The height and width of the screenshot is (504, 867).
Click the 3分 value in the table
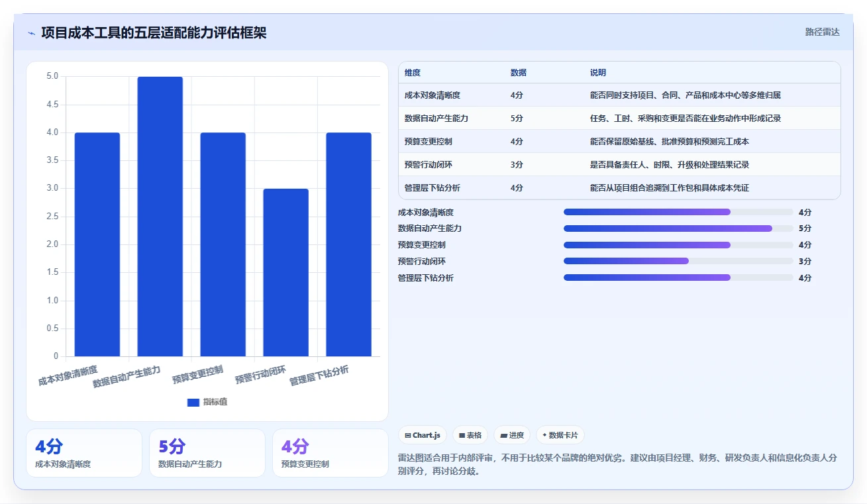coord(517,165)
